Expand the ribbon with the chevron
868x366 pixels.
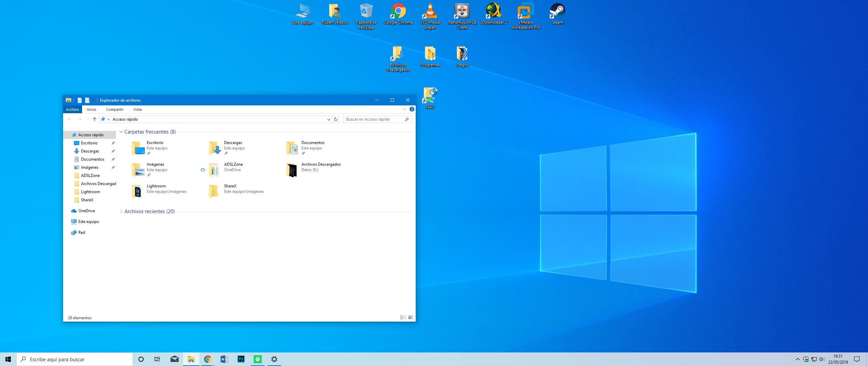pos(404,109)
